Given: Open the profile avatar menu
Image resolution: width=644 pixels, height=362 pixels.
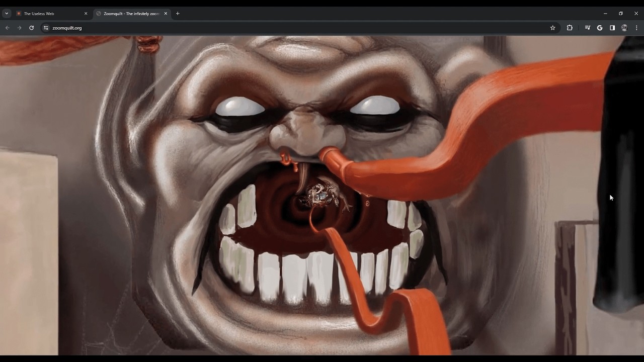Looking at the screenshot, I should 624,28.
